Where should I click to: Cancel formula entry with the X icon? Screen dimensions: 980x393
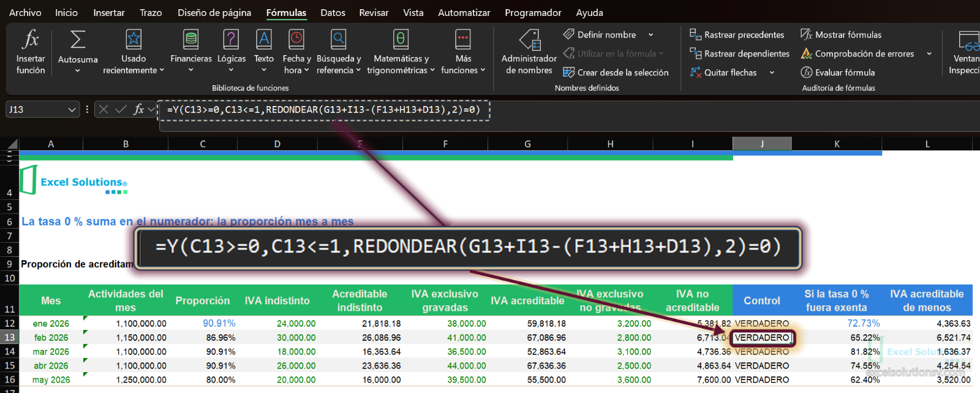(104, 110)
